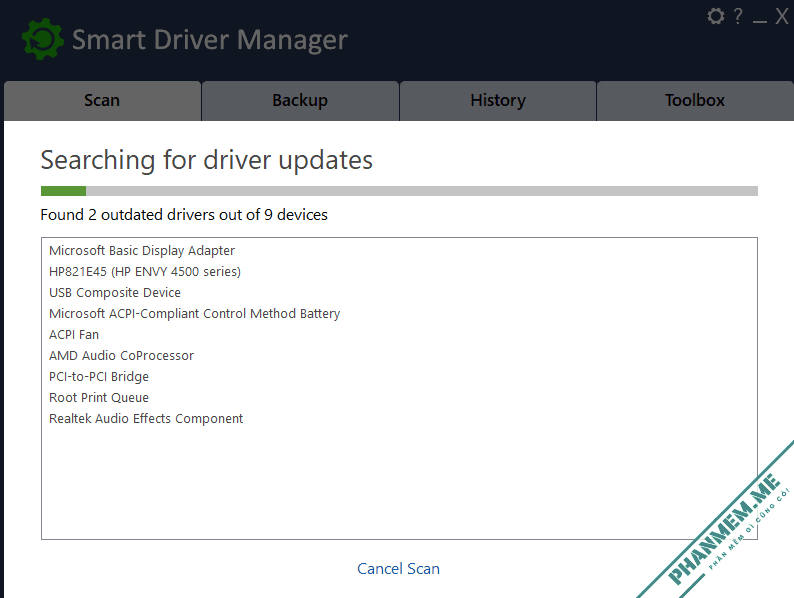Cancel the running scan
The width and height of the screenshot is (794, 598).
398,569
